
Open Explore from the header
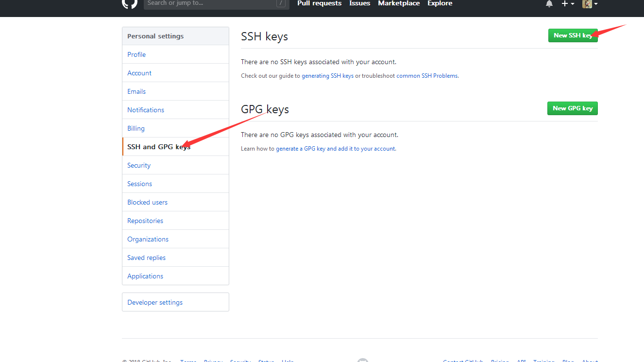pyautogui.click(x=440, y=3)
